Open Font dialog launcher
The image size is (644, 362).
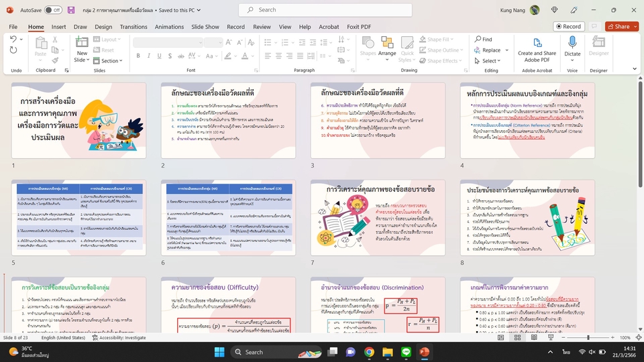pyautogui.click(x=256, y=70)
